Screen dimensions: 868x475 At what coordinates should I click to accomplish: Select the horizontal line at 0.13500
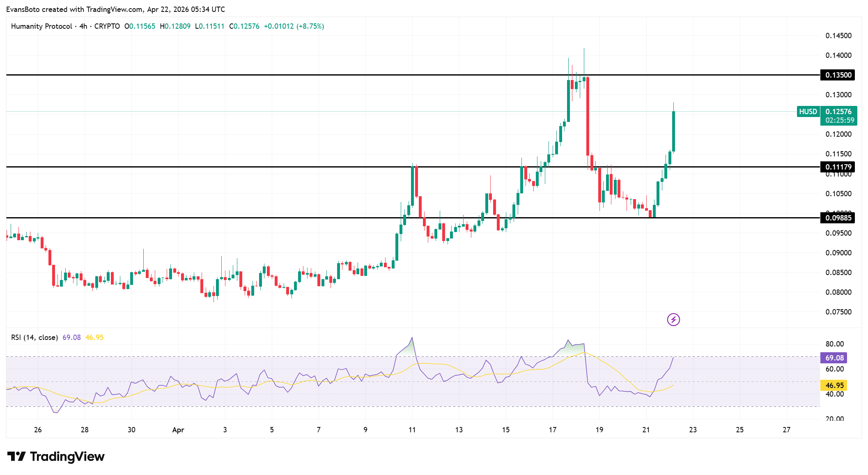point(287,75)
